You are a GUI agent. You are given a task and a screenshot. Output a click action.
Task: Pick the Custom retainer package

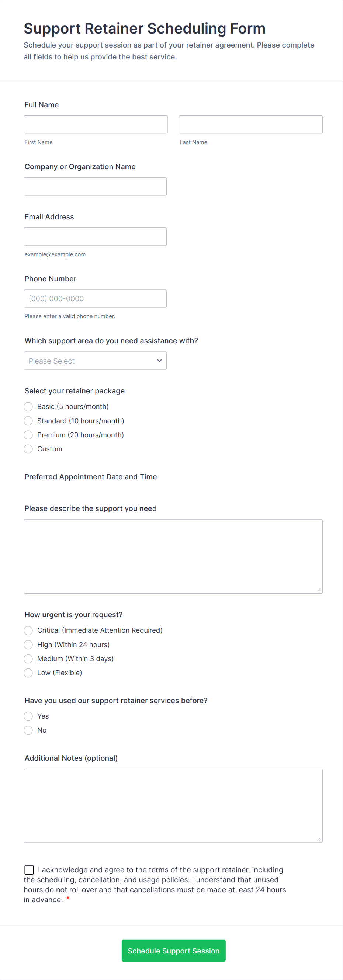click(28, 449)
